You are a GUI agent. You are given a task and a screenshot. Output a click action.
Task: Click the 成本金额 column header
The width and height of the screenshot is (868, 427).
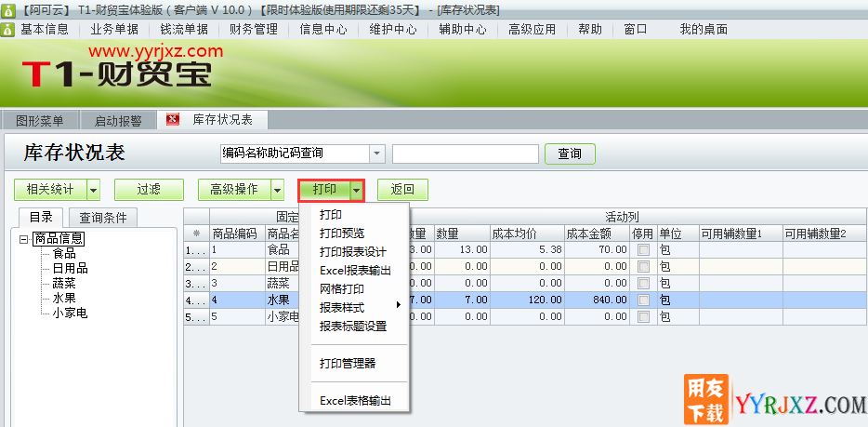[597, 234]
